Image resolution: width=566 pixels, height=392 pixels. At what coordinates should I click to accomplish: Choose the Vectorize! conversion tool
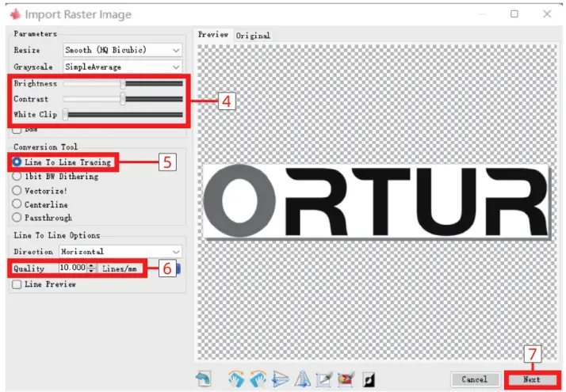[17, 190]
